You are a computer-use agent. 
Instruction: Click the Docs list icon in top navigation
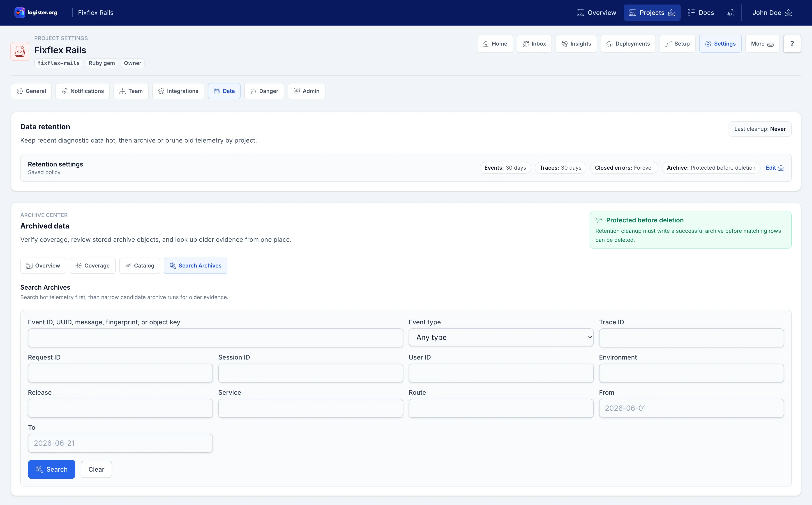[x=691, y=13]
